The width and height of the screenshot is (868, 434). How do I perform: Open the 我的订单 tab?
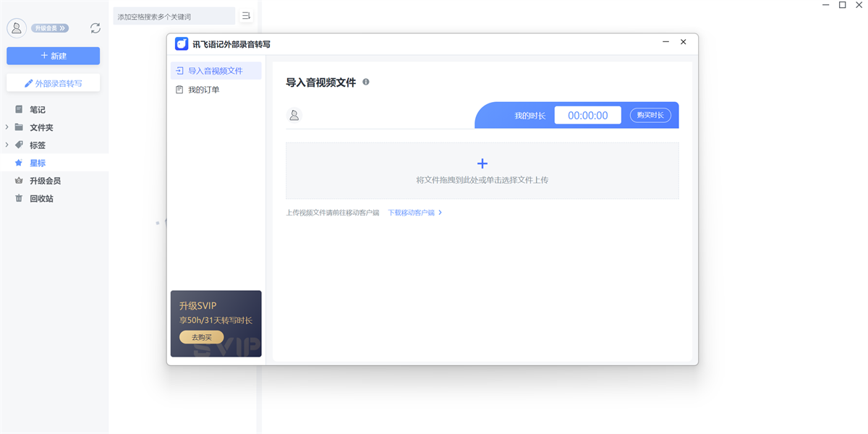point(203,90)
